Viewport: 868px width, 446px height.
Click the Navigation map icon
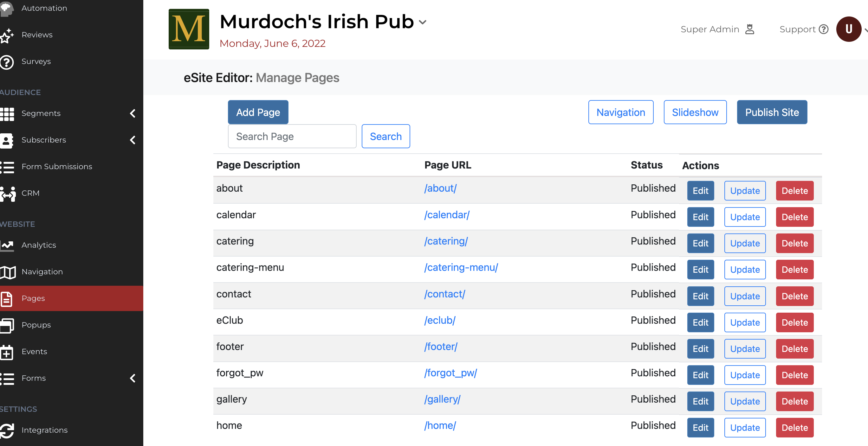(7, 272)
